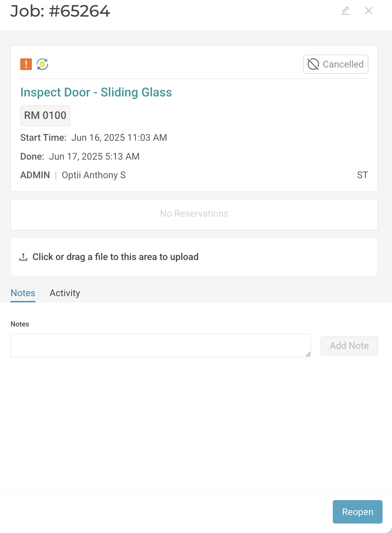Select the Notes tab
Viewport: 392px width, 533px height.
click(x=23, y=293)
